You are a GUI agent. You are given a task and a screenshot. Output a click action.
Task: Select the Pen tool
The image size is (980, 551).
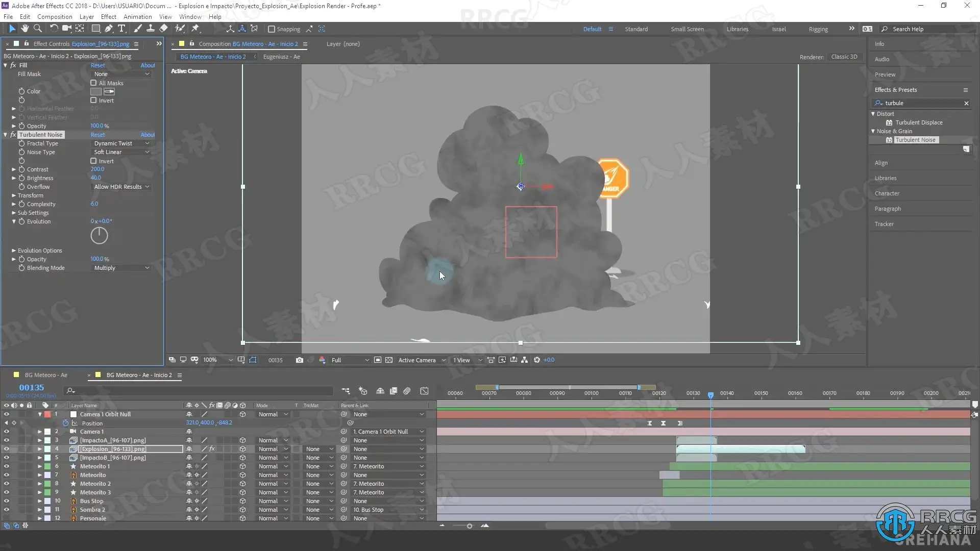click(x=109, y=29)
